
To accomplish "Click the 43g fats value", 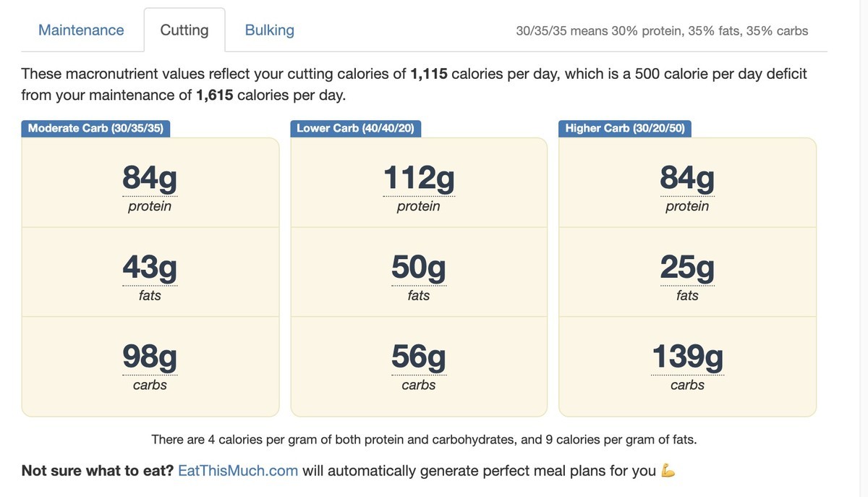I will click(150, 268).
